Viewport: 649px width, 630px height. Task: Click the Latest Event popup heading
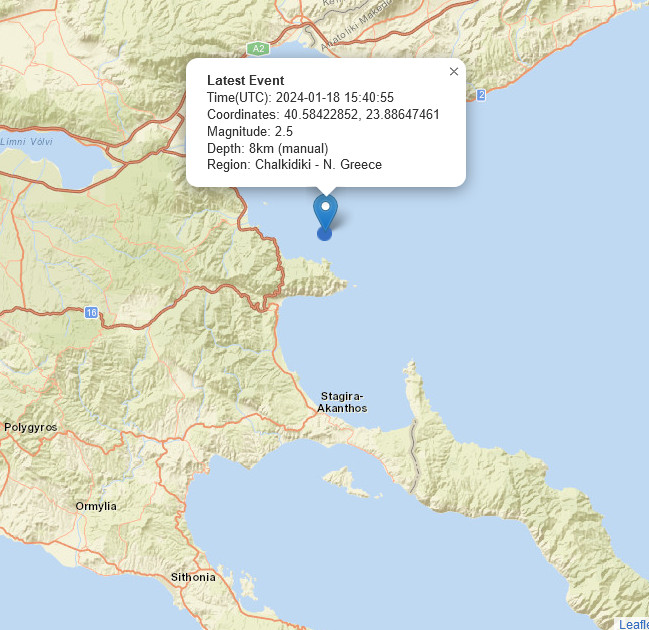point(245,80)
